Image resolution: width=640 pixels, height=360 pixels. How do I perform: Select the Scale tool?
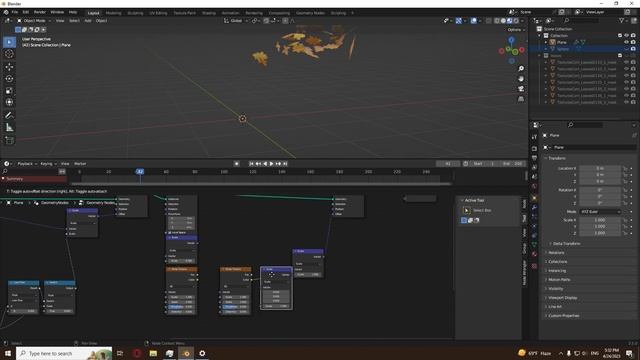tap(9, 91)
